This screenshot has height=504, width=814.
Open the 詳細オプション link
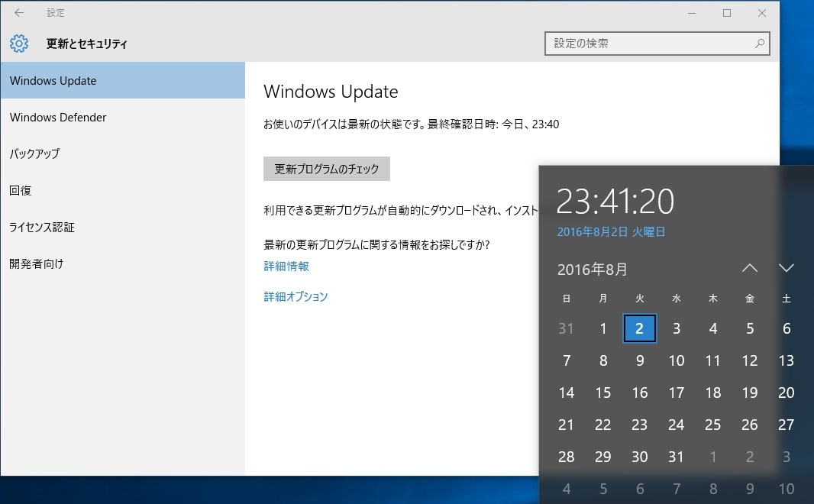pos(296,296)
